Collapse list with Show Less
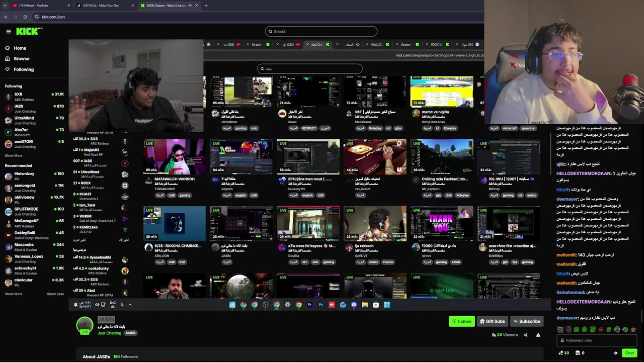This screenshot has height=362, width=644. tap(55, 294)
